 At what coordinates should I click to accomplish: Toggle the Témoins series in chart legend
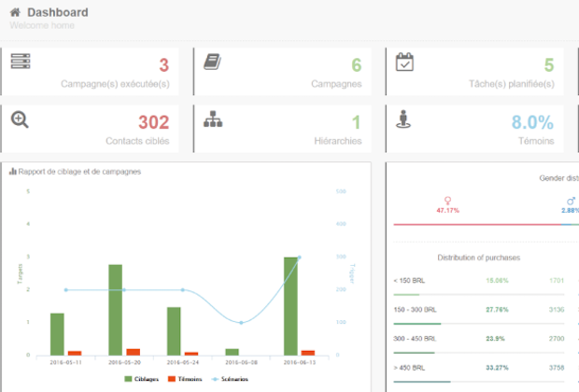[x=185, y=379]
